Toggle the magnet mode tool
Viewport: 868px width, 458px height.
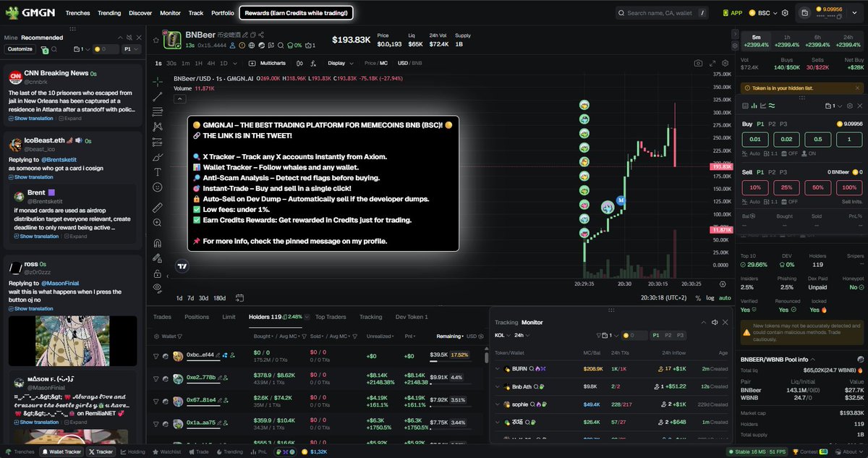(x=158, y=243)
